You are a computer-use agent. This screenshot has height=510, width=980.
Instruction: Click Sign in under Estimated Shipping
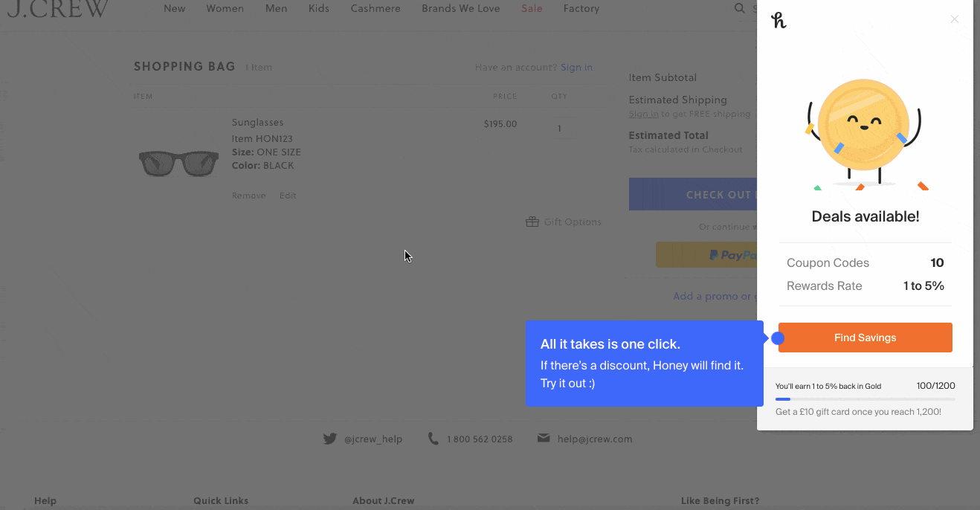point(644,114)
